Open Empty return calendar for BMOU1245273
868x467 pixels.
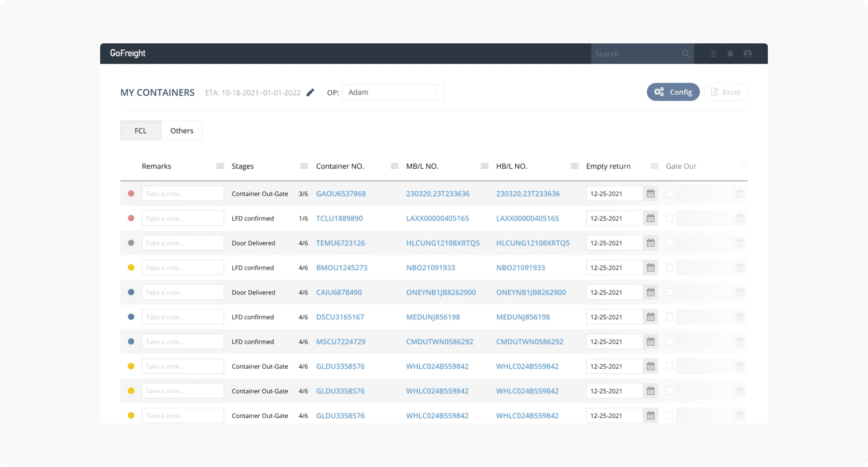[x=650, y=267]
